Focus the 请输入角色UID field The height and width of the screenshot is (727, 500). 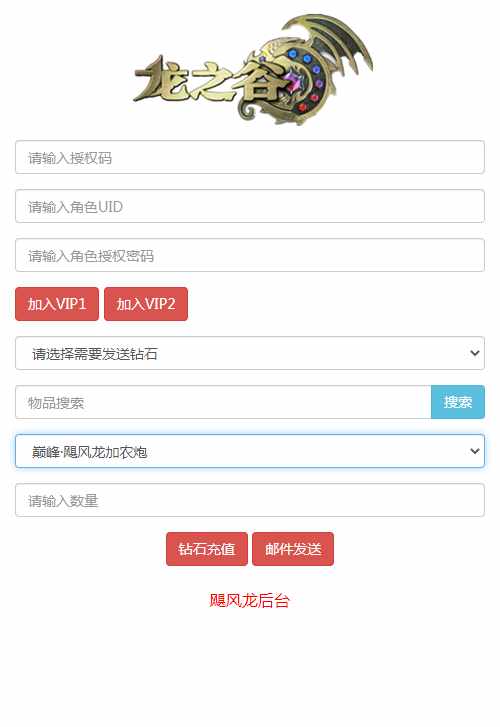(x=250, y=206)
